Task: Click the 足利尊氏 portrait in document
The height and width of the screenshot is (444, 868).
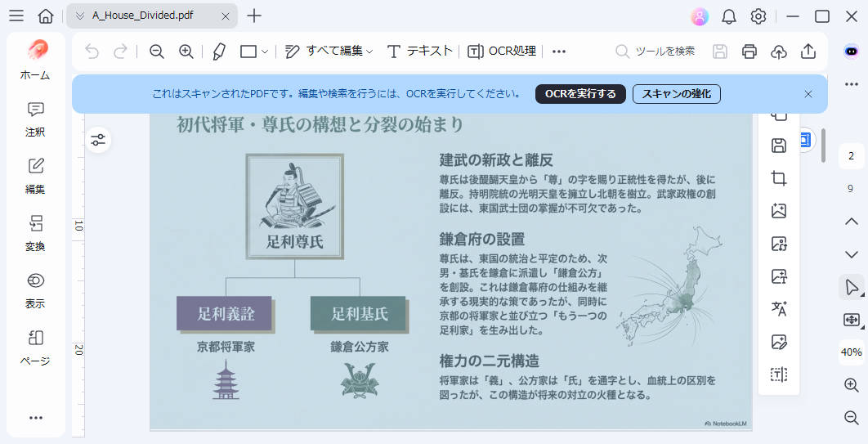Action: tap(295, 207)
